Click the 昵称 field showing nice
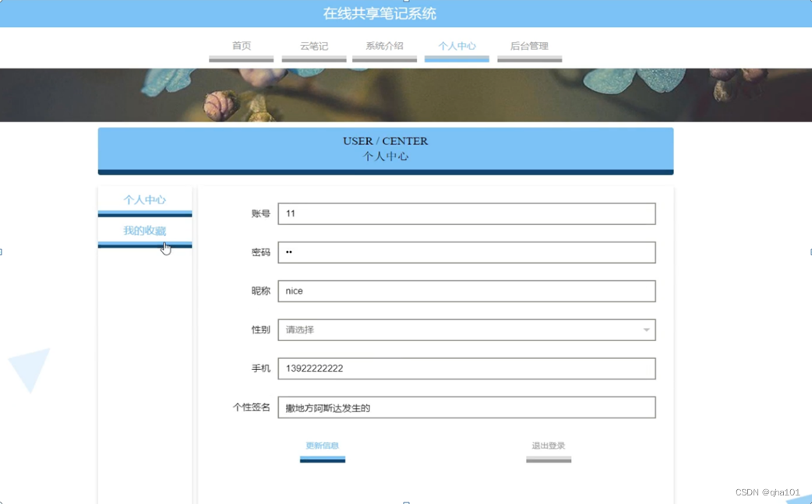This screenshot has width=812, height=504. (466, 291)
